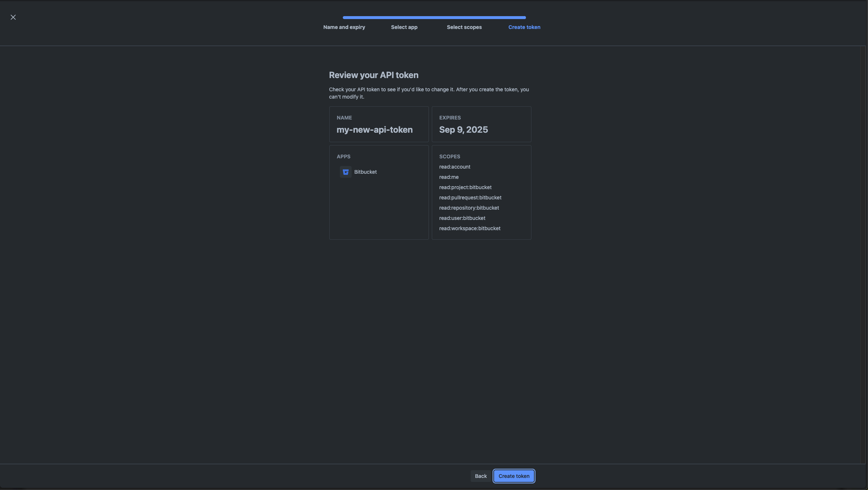Click the Bitbucket app icon

(345, 172)
